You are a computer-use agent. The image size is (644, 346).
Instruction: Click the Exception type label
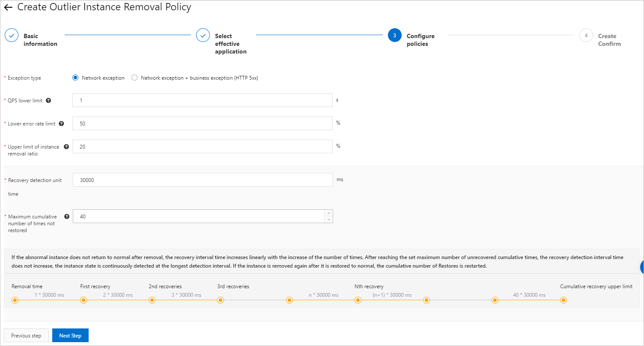tap(24, 78)
